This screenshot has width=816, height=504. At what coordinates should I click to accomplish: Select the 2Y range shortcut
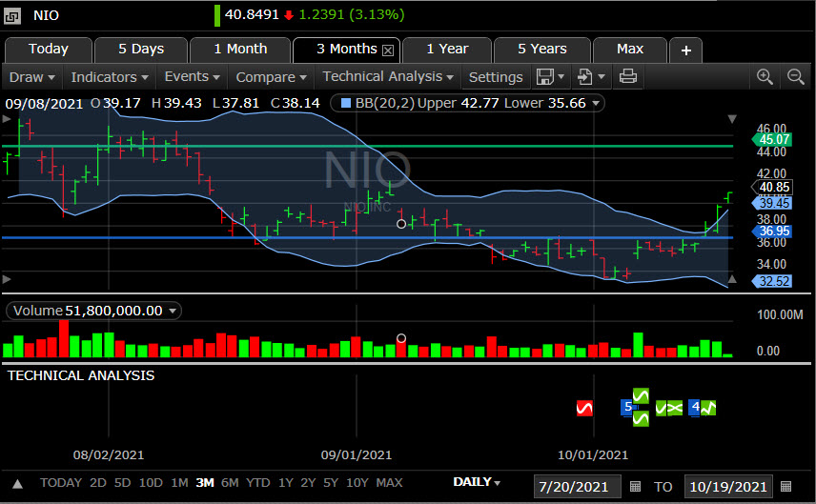pyautogui.click(x=308, y=483)
